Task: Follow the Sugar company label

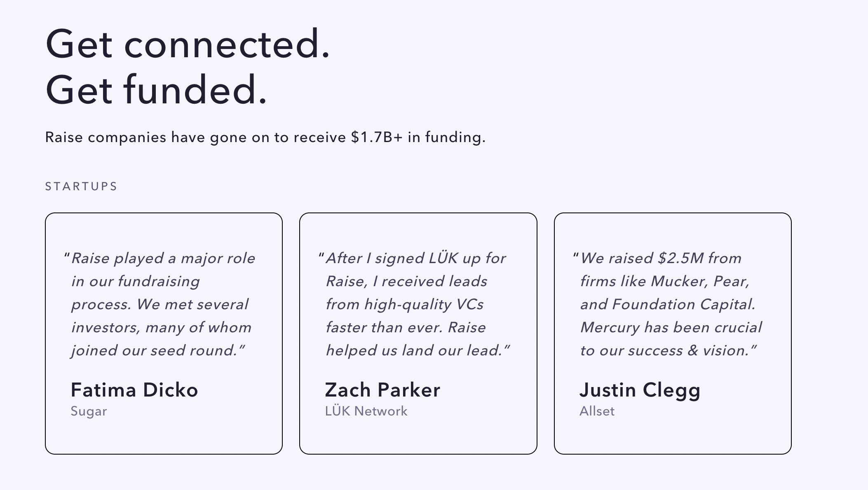Action: tap(89, 411)
